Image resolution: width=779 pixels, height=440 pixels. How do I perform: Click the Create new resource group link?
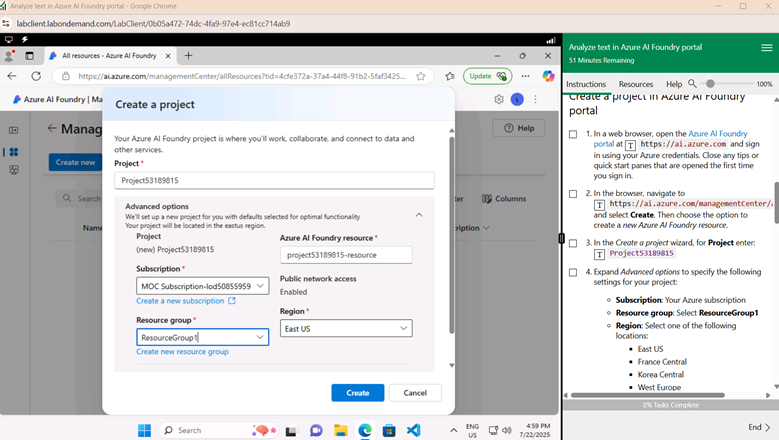click(x=182, y=352)
